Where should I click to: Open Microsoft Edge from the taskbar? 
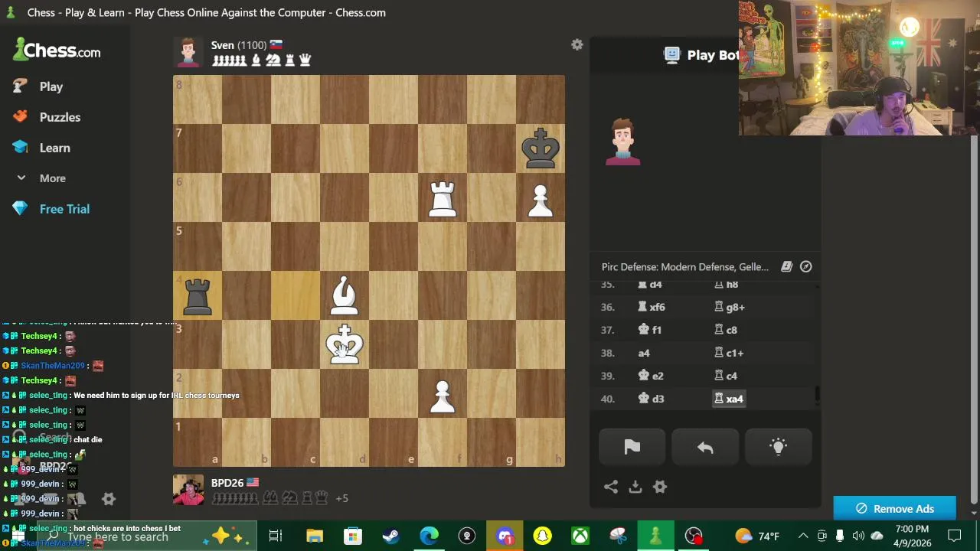coord(429,536)
